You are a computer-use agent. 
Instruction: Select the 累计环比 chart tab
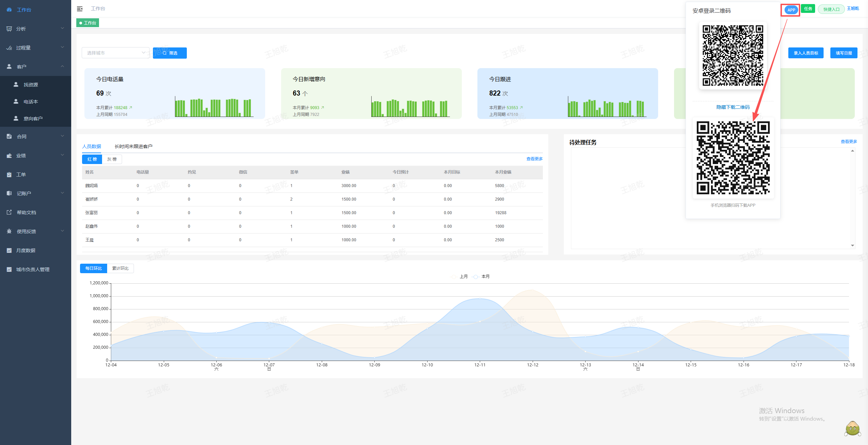pos(120,268)
